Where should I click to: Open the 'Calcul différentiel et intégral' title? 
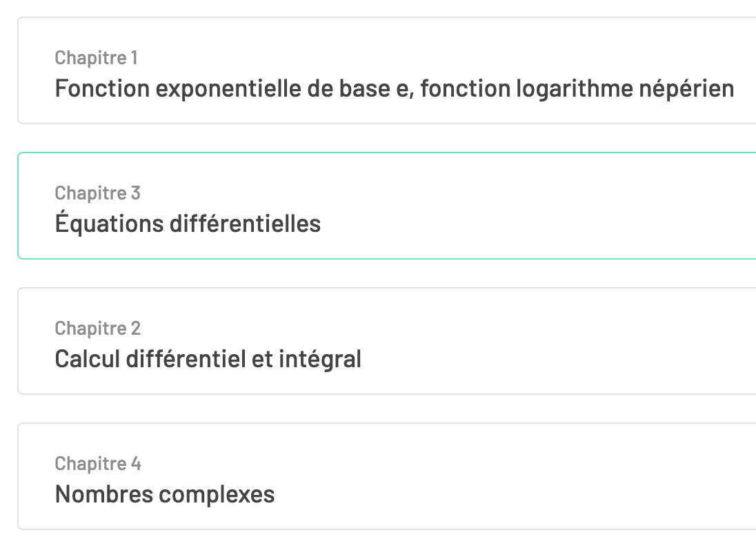208,360
